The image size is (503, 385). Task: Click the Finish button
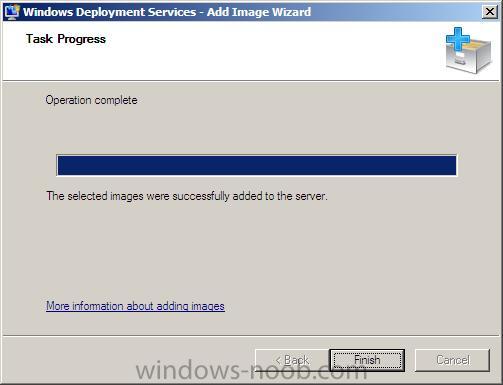click(x=367, y=360)
